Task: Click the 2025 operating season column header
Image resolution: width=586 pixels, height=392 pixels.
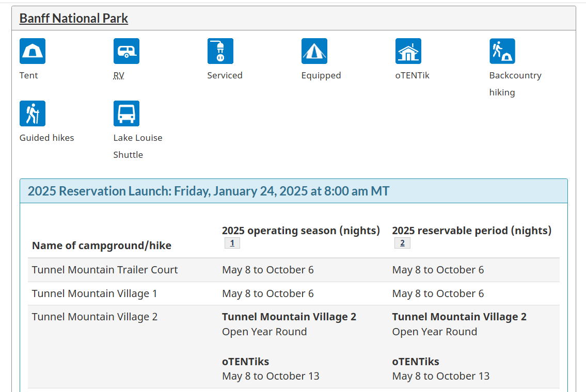Action: [301, 231]
